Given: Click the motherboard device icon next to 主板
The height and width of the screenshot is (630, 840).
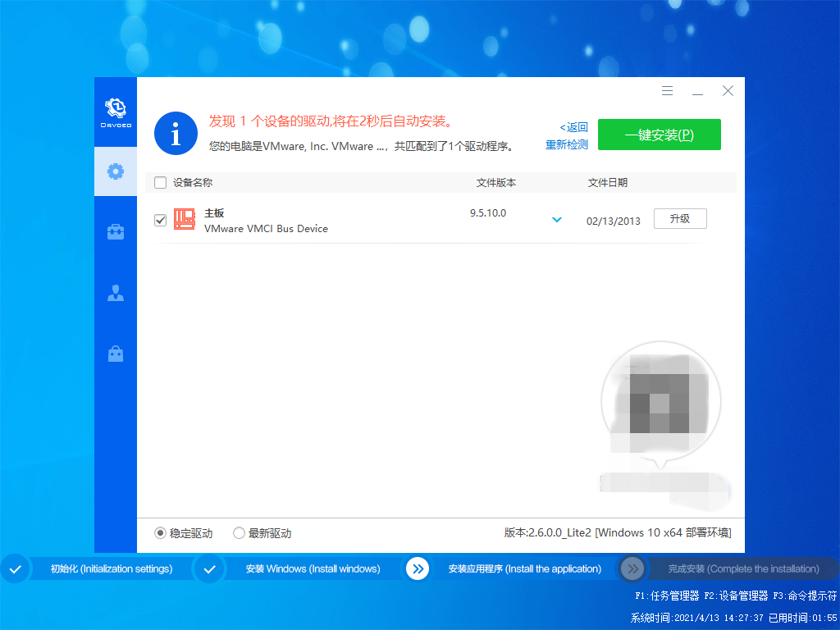Looking at the screenshot, I should point(184,219).
